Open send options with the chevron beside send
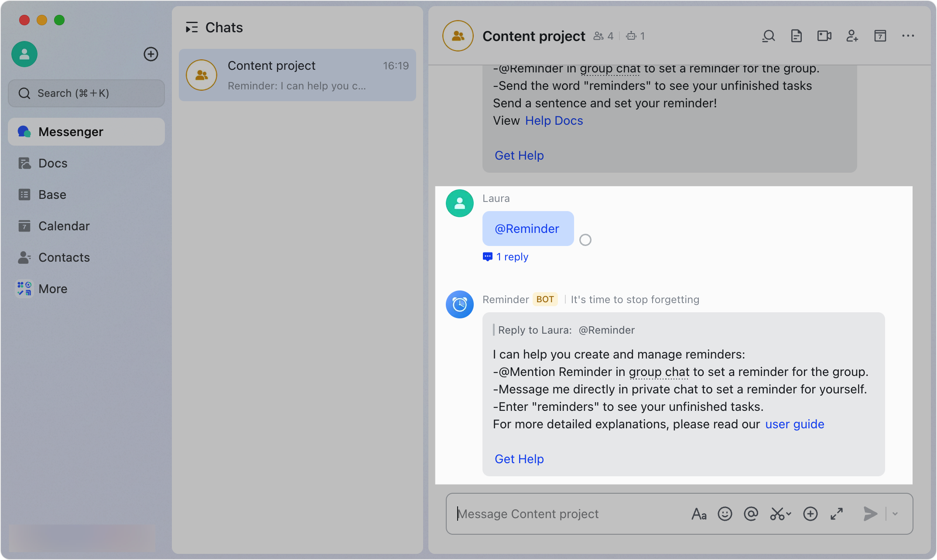Image resolution: width=937 pixels, height=560 pixels. [895, 514]
